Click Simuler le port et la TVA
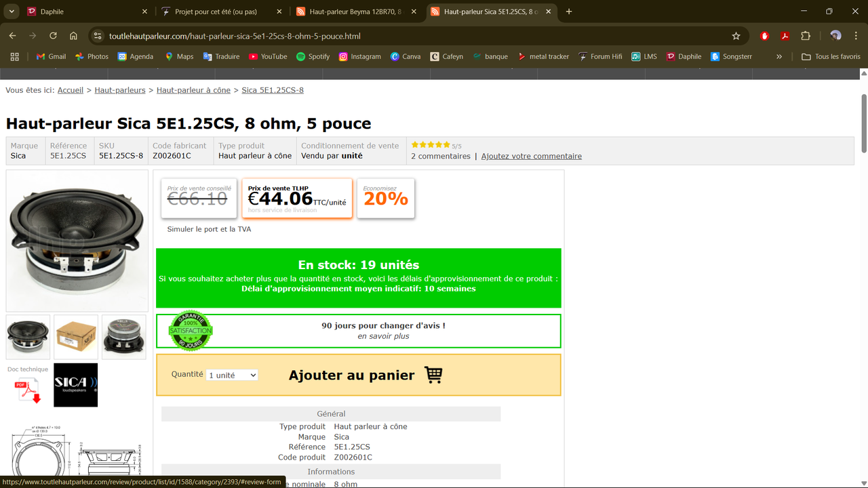Viewport: 868px width, 488px height. click(x=209, y=229)
